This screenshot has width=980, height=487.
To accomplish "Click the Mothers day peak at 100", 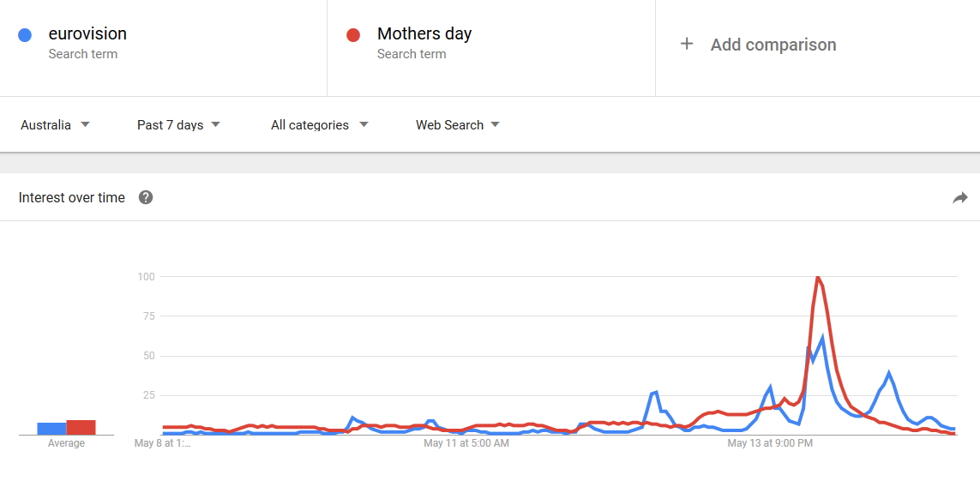I will 818,278.
